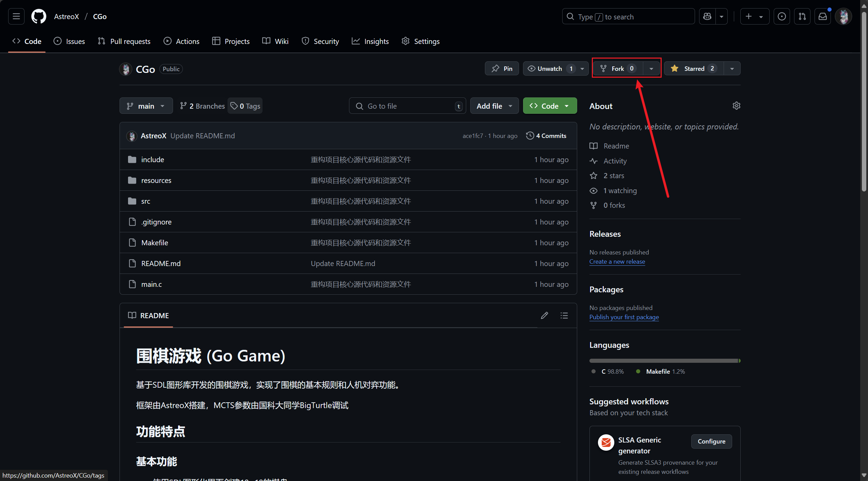Open the user avatar profile menu
Viewport: 868px width, 481px height.
click(843, 16)
